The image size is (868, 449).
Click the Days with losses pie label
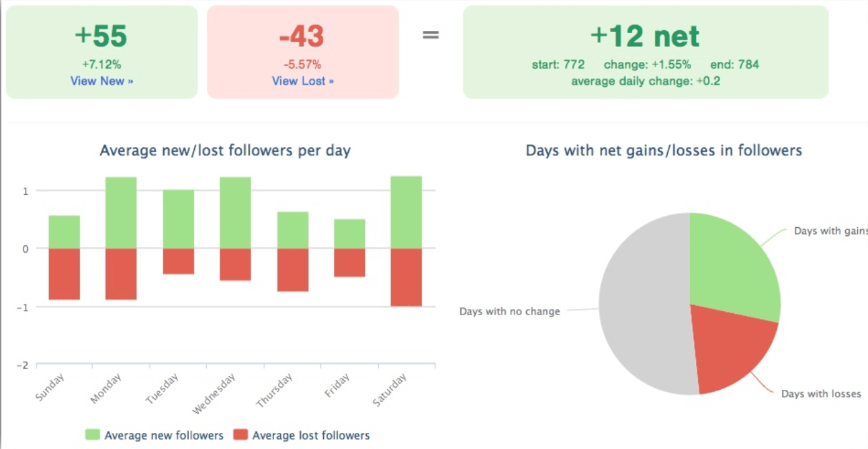820,394
